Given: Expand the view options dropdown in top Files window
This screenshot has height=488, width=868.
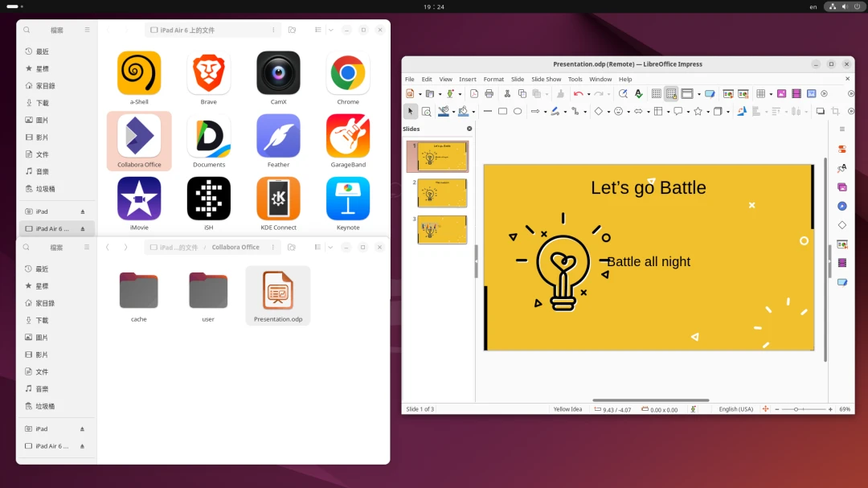Looking at the screenshot, I should [x=330, y=30].
